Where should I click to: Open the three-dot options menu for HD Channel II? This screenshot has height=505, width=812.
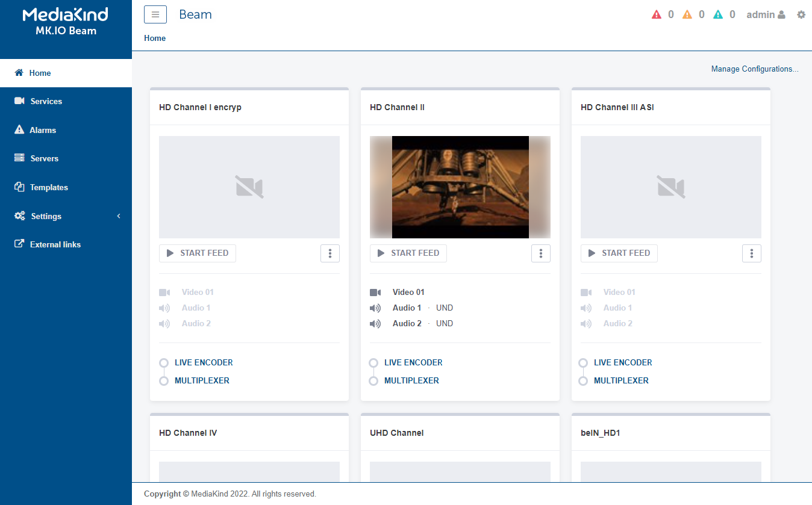(541, 253)
